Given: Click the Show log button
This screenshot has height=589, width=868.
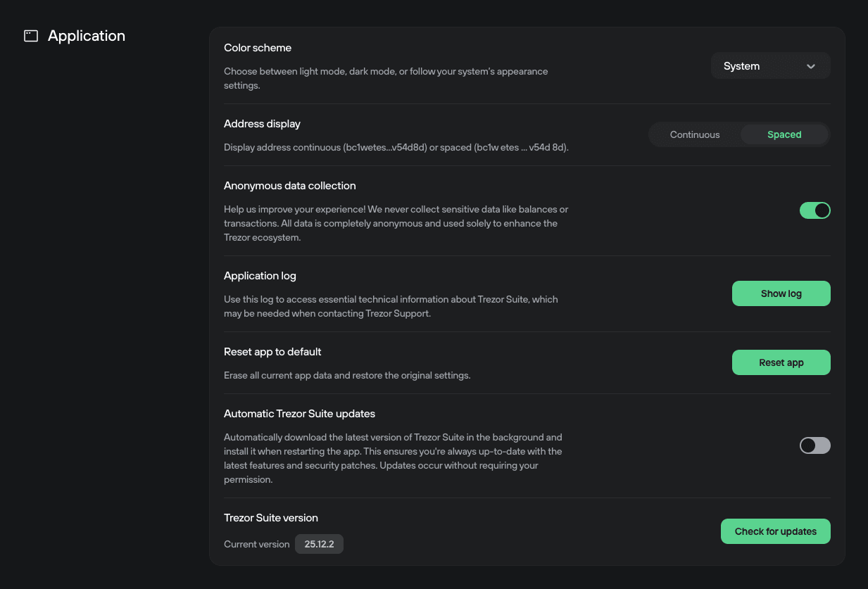Looking at the screenshot, I should 781,293.
